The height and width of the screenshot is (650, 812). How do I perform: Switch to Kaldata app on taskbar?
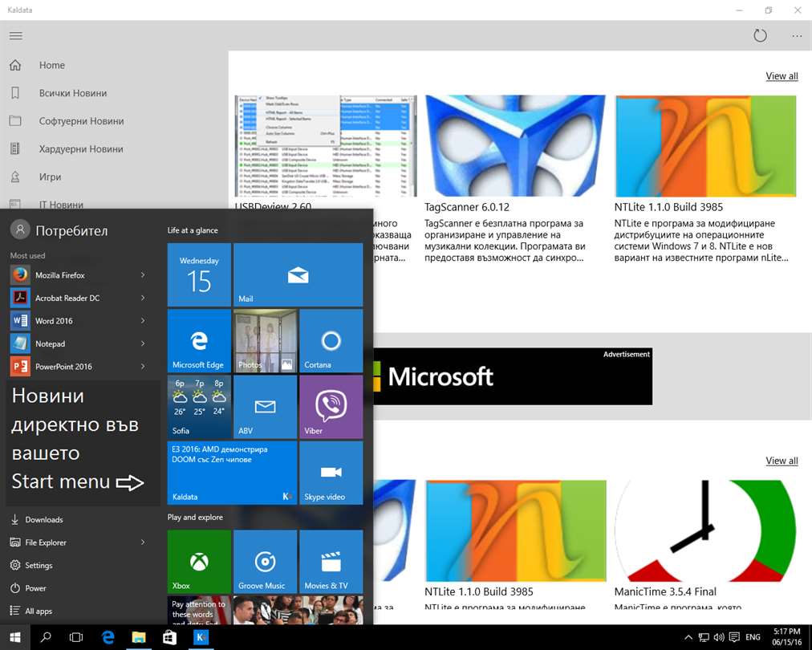tap(201, 637)
